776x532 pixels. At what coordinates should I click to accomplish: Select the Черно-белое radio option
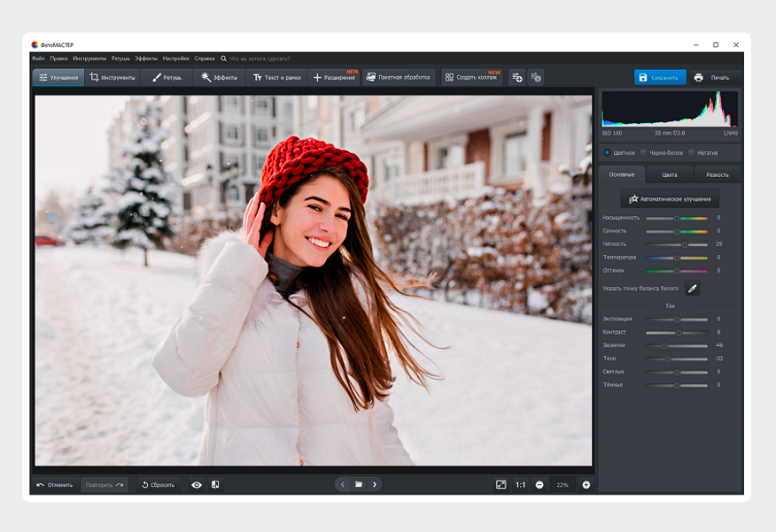point(643,153)
